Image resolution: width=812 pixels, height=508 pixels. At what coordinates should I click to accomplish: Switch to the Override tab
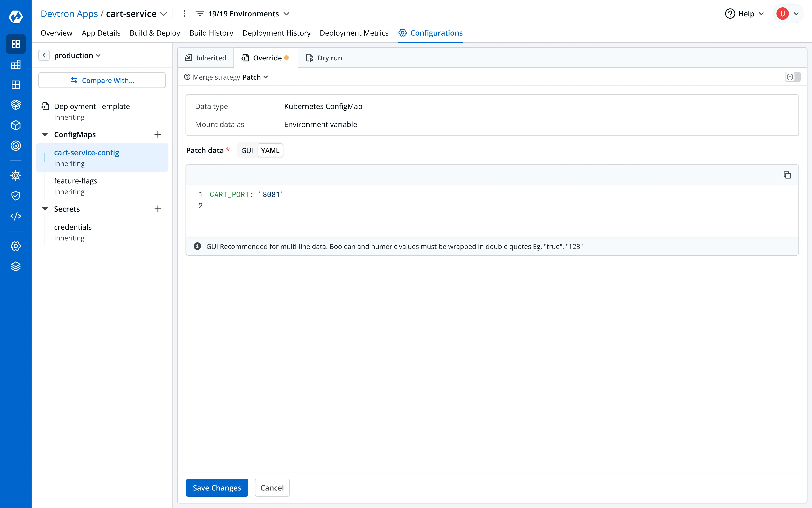coord(265,58)
